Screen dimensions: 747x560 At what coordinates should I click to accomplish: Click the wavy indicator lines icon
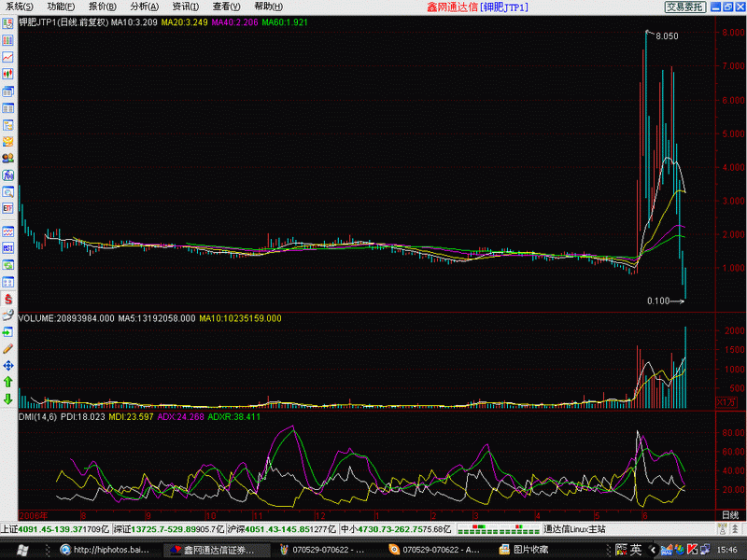tap(7, 231)
